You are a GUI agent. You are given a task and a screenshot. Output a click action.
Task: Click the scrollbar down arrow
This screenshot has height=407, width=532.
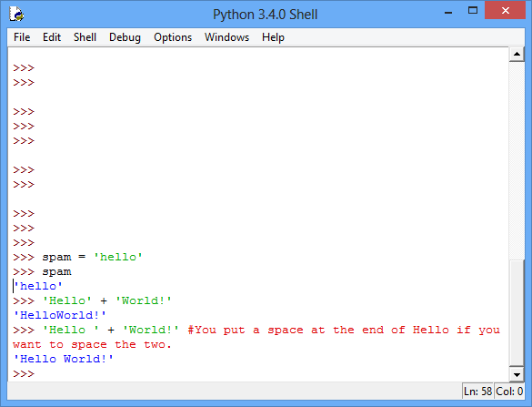(517, 374)
